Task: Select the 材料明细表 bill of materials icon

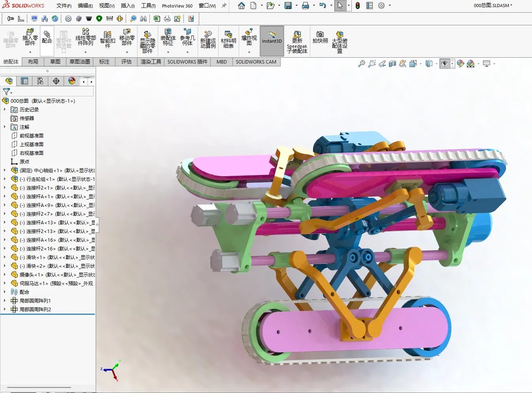Action: point(228,39)
